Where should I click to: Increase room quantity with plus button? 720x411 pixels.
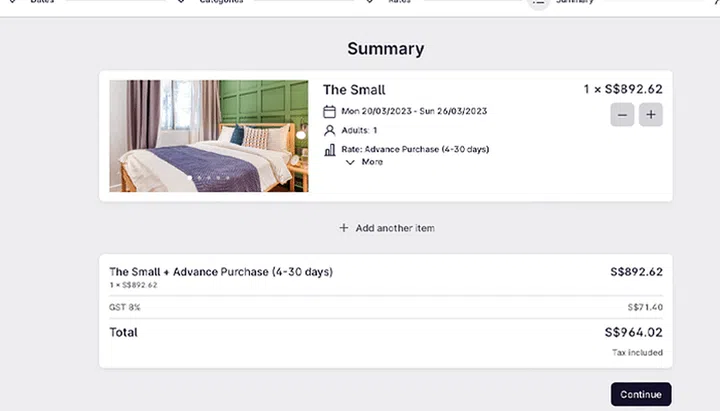point(651,115)
